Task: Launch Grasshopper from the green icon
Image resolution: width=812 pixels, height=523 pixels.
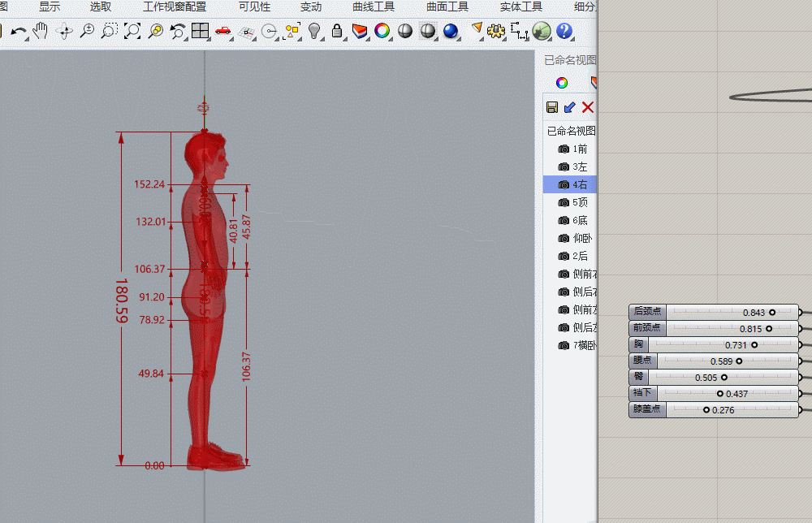Action: click(x=542, y=32)
